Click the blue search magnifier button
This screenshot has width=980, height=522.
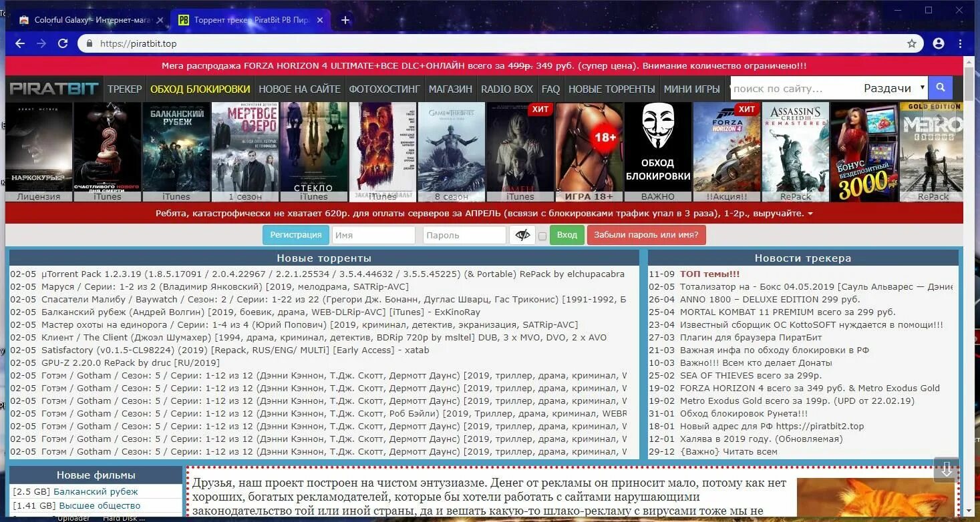pos(941,87)
